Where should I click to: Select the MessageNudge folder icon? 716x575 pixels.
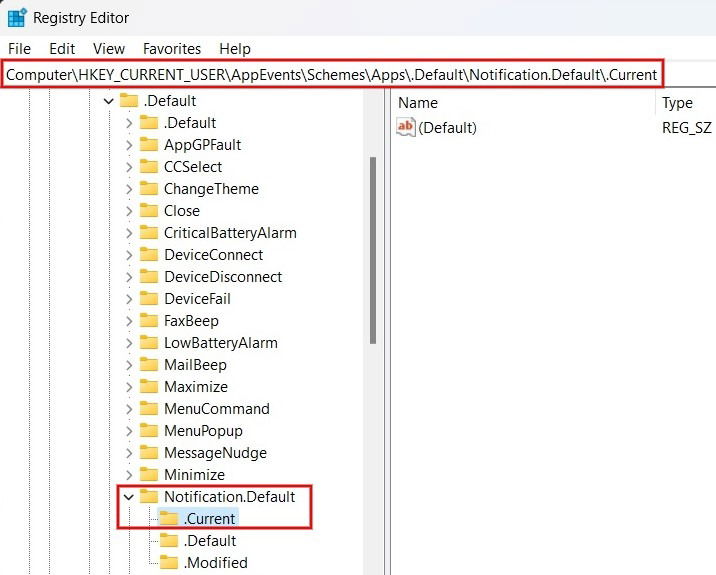(x=149, y=453)
